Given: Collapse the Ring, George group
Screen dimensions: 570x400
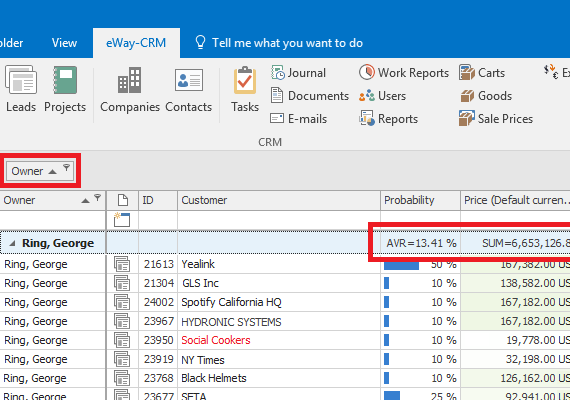Looking at the screenshot, I should click(x=12, y=243).
